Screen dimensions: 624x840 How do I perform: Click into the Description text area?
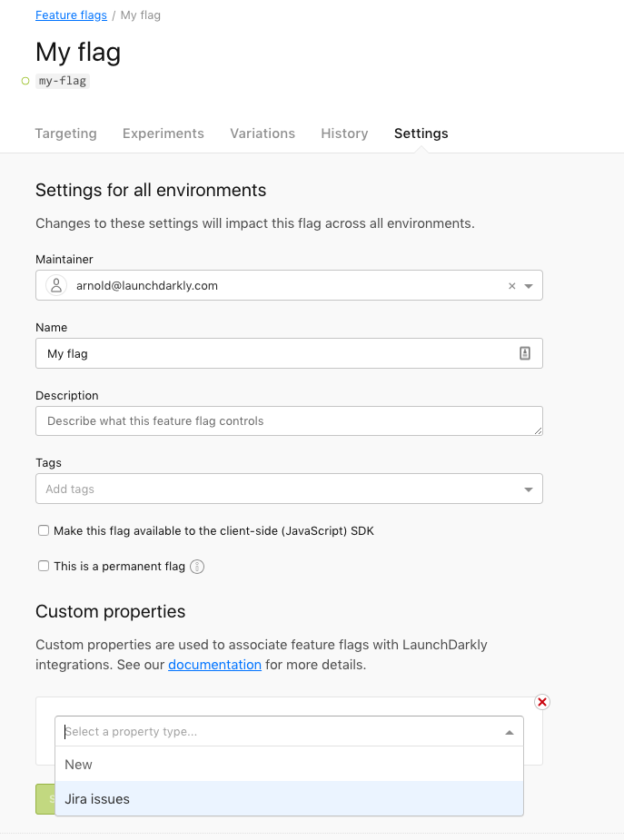[x=289, y=421]
